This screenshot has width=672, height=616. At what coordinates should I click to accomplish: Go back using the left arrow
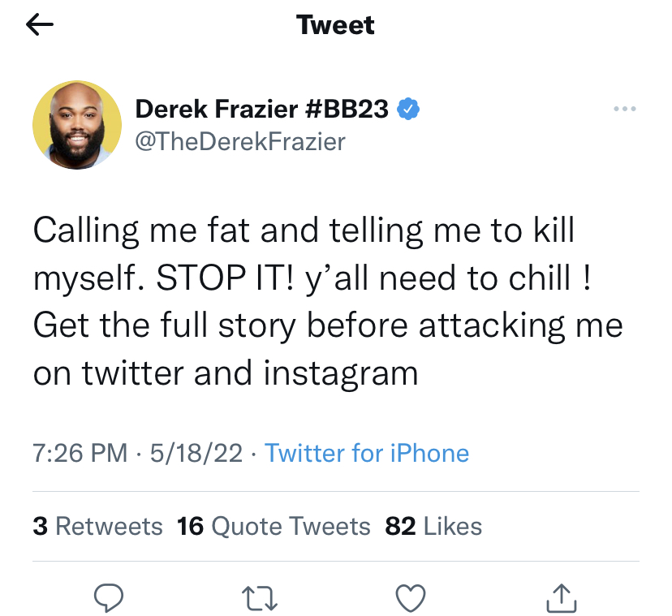pos(40,24)
